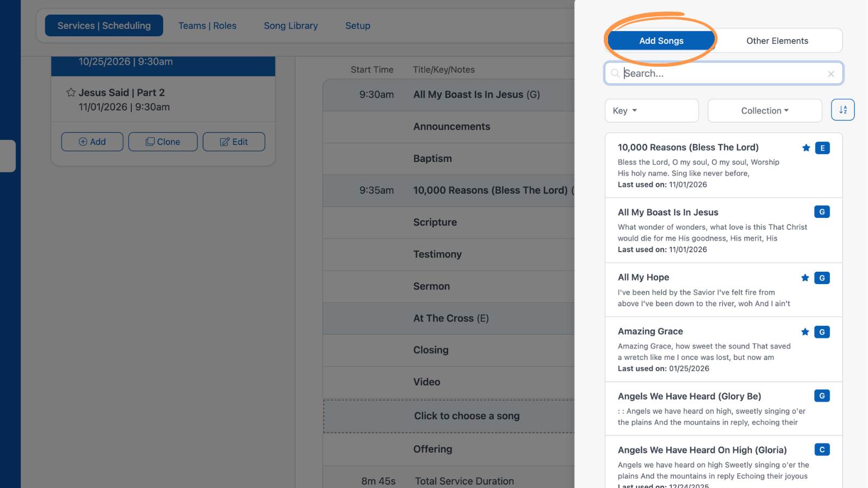
Task: Clear the song search field
Action: pyautogui.click(x=831, y=74)
